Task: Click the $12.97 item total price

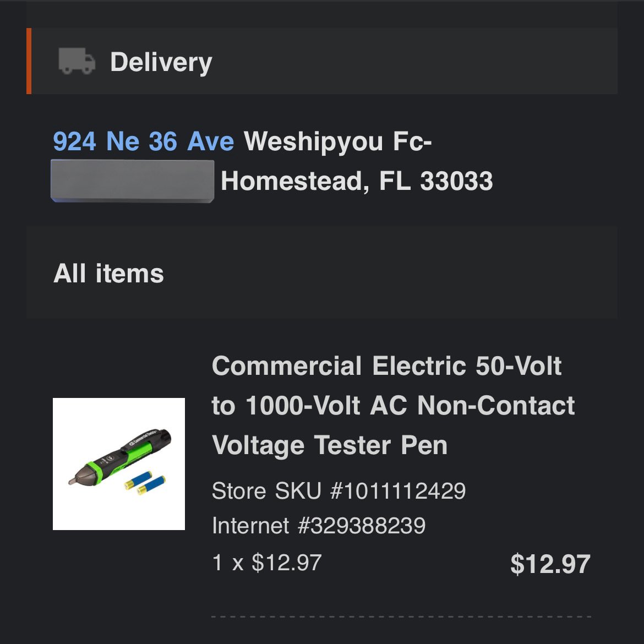Action: [550, 564]
